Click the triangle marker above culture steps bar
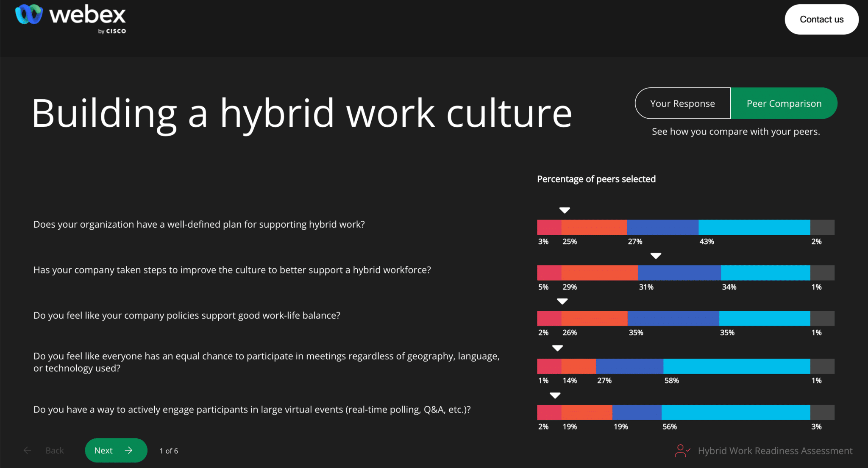This screenshot has width=868, height=468. tap(656, 256)
